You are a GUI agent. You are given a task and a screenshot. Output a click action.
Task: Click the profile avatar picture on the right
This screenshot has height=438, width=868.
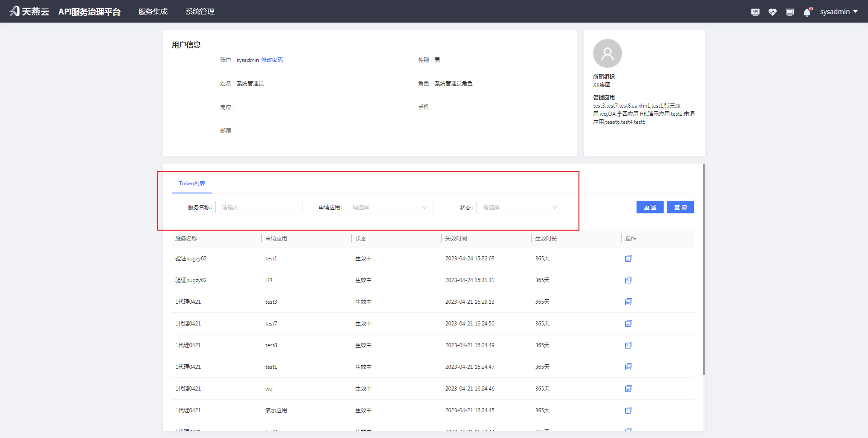[x=607, y=53]
